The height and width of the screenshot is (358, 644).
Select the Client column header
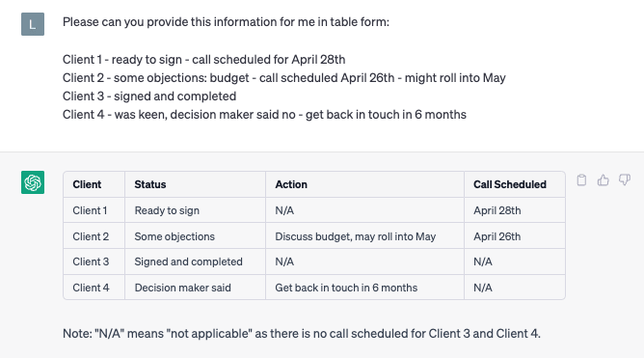point(94,184)
